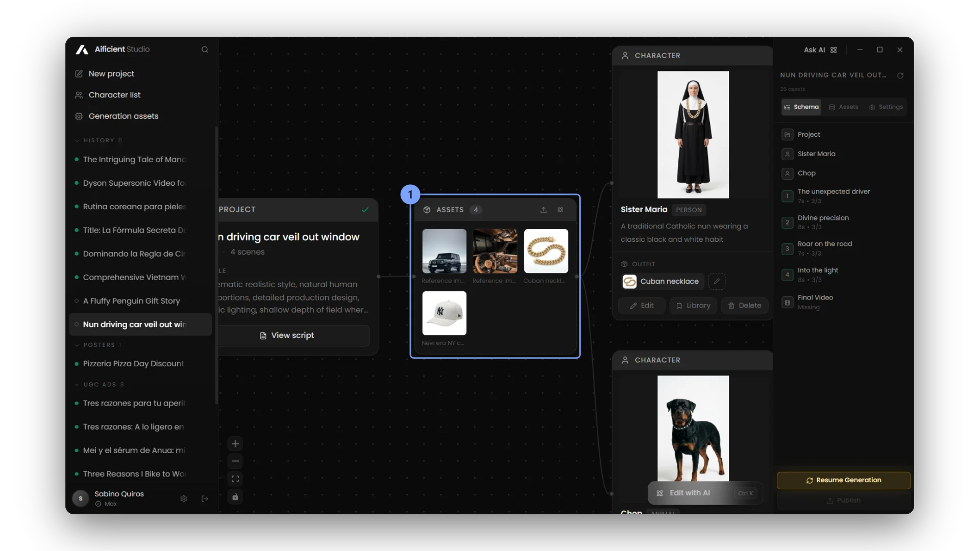Click the upload icon in Assets node
The width and height of the screenshot is (980, 551).
click(x=544, y=210)
